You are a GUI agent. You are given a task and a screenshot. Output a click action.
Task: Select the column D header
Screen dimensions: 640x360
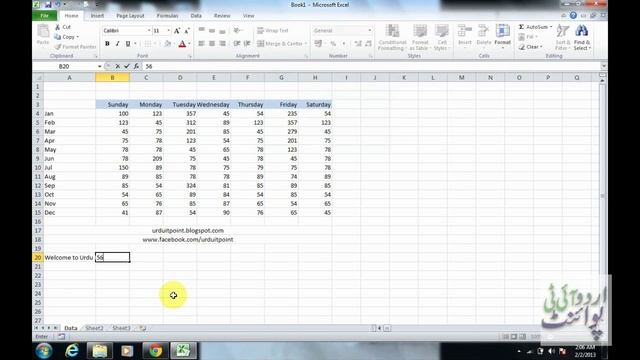click(x=180, y=78)
